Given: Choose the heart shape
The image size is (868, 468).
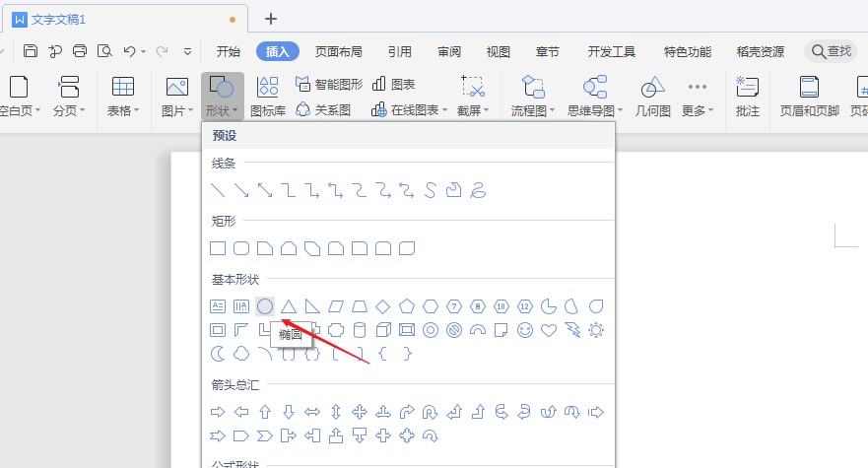Looking at the screenshot, I should click(549, 330).
